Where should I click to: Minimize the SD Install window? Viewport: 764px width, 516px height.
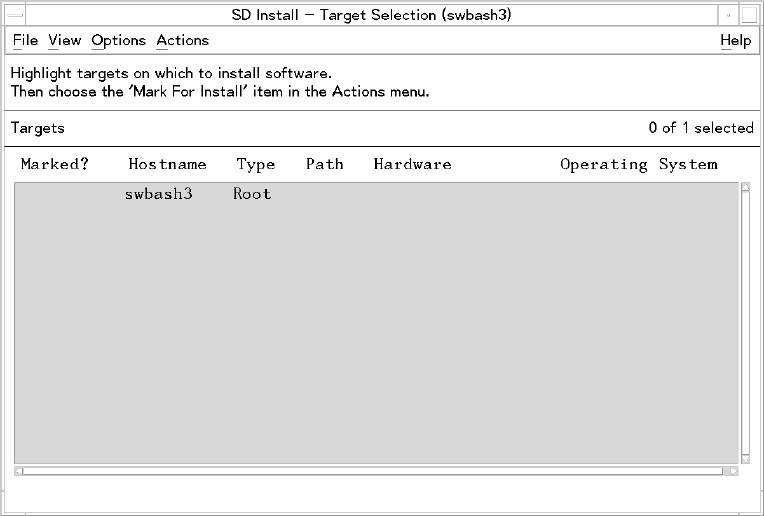click(x=729, y=16)
